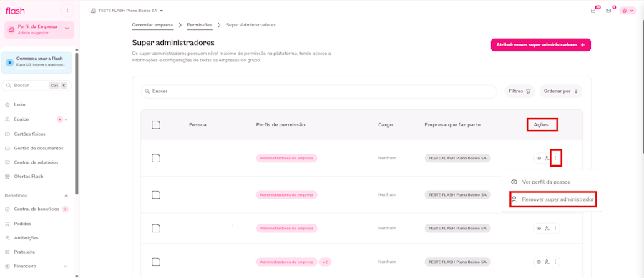
Task: Click the sidebar vertical scrollbar
Action: 77,123
